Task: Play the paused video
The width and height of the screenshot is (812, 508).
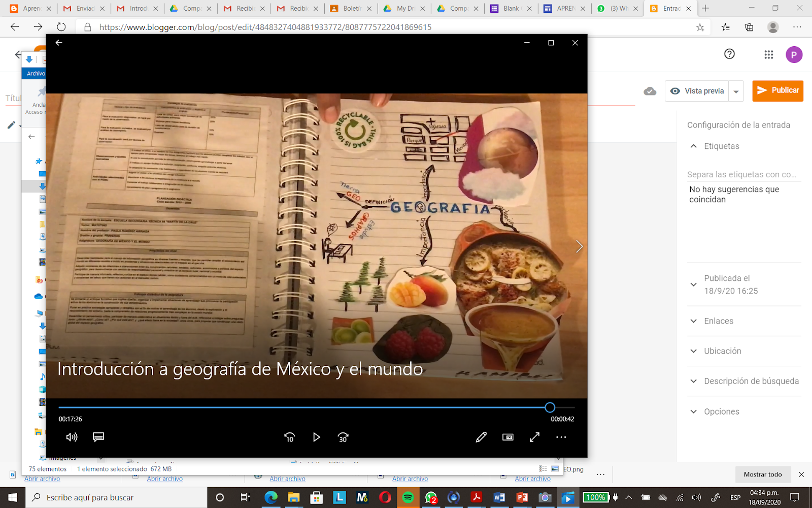Action: [316, 437]
